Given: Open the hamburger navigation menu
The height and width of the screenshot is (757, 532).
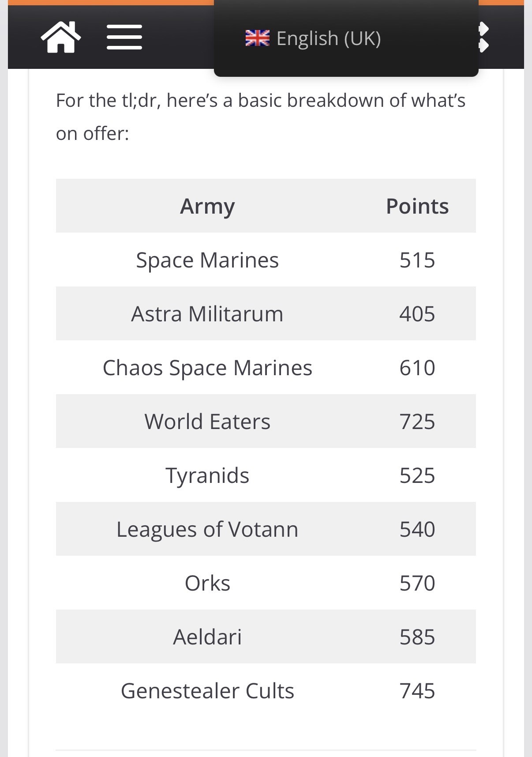Looking at the screenshot, I should pos(124,38).
